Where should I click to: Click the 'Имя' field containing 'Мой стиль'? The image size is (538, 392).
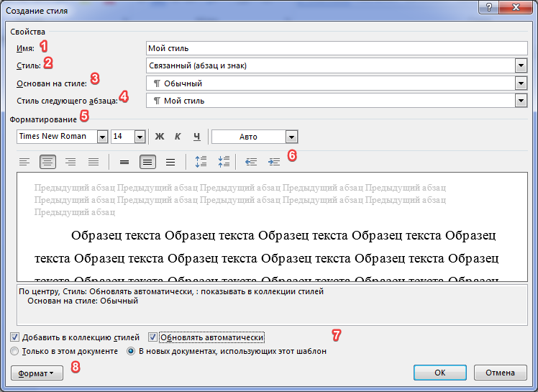pos(336,49)
